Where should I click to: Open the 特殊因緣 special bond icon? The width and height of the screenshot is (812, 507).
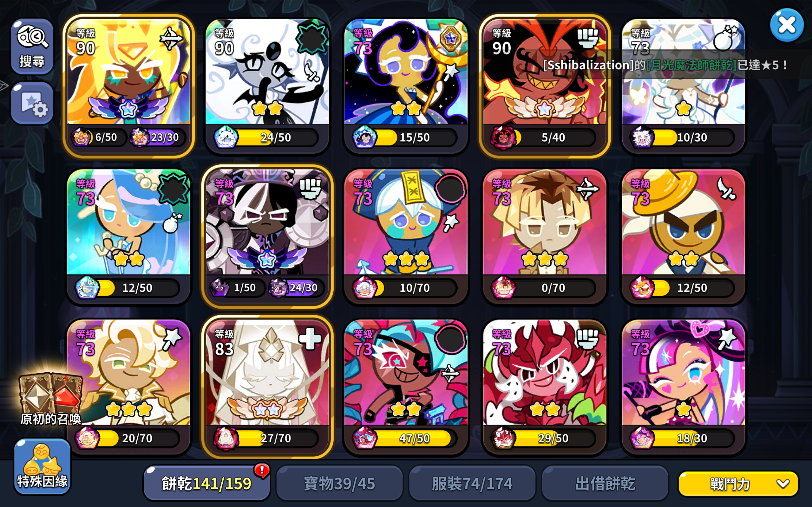point(42,466)
